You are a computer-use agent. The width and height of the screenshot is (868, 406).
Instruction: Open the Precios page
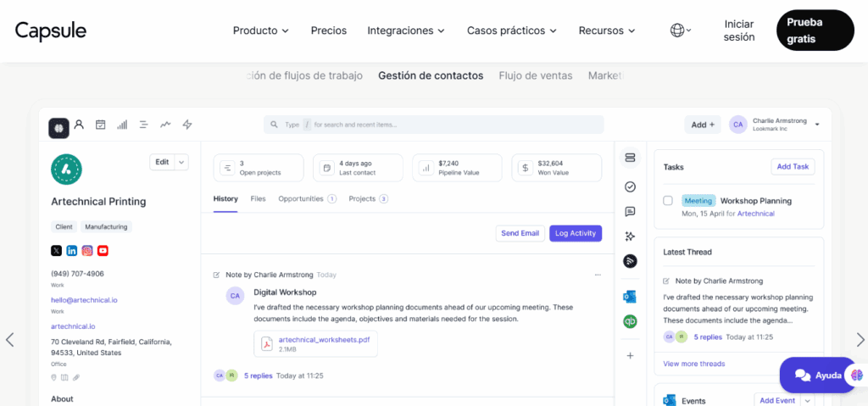[329, 31]
